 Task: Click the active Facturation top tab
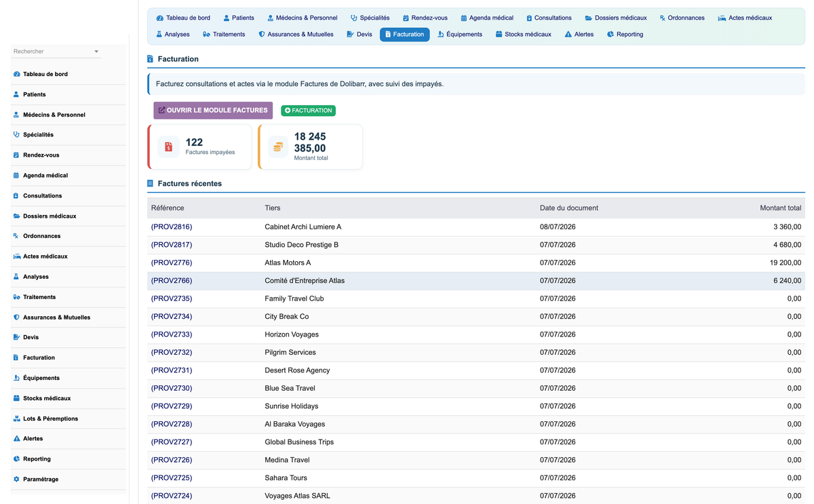(404, 34)
